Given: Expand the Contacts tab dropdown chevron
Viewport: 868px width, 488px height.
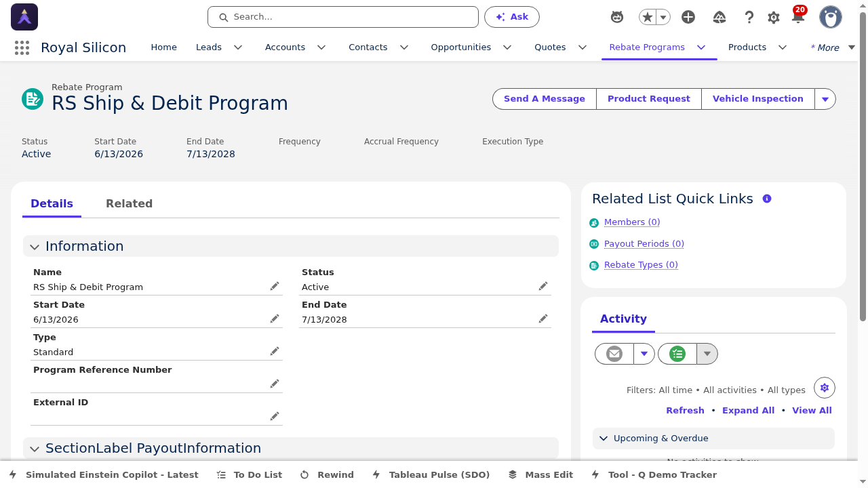Looking at the screenshot, I should pos(404,47).
